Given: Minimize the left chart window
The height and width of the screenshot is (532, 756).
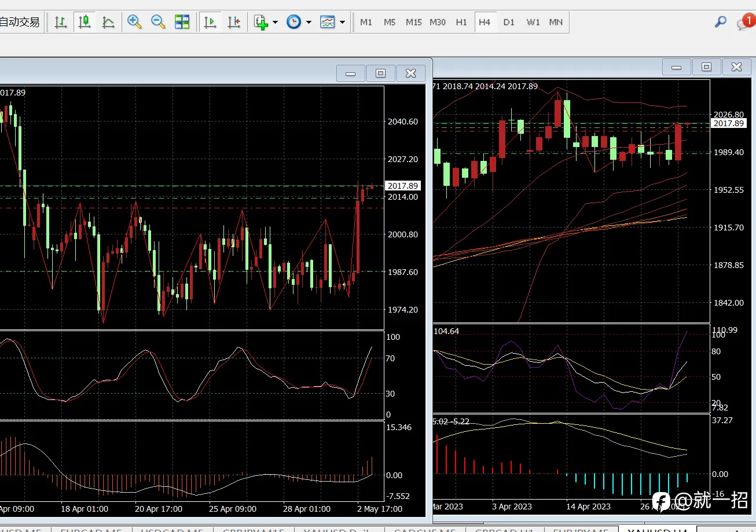Looking at the screenshot, I should click(351, 73).
